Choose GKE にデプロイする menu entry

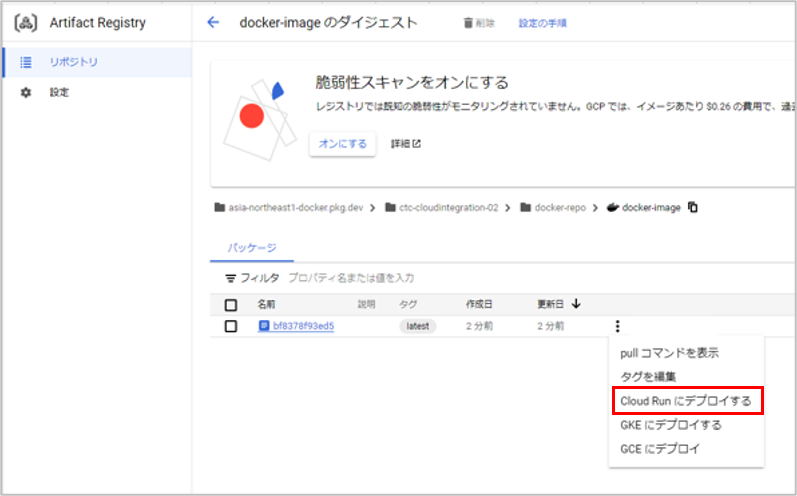671,425
